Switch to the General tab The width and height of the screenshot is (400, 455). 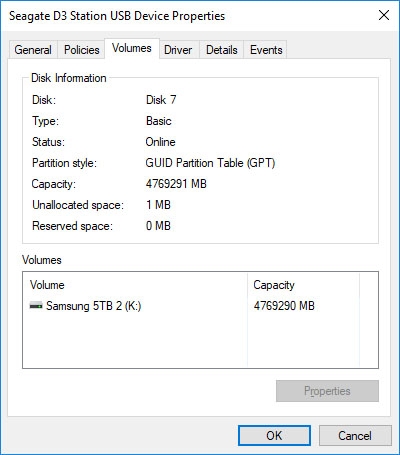[33, 50]
